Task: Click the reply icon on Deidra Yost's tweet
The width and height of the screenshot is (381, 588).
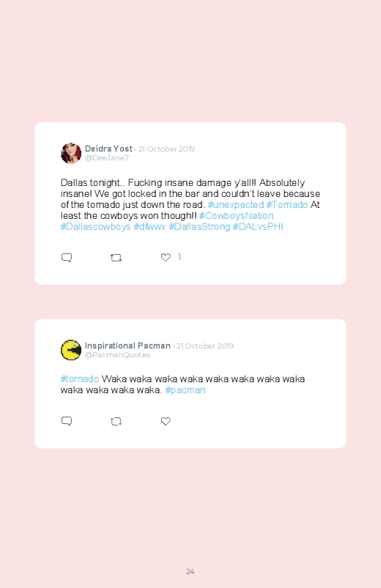Action: click(67, 258)
